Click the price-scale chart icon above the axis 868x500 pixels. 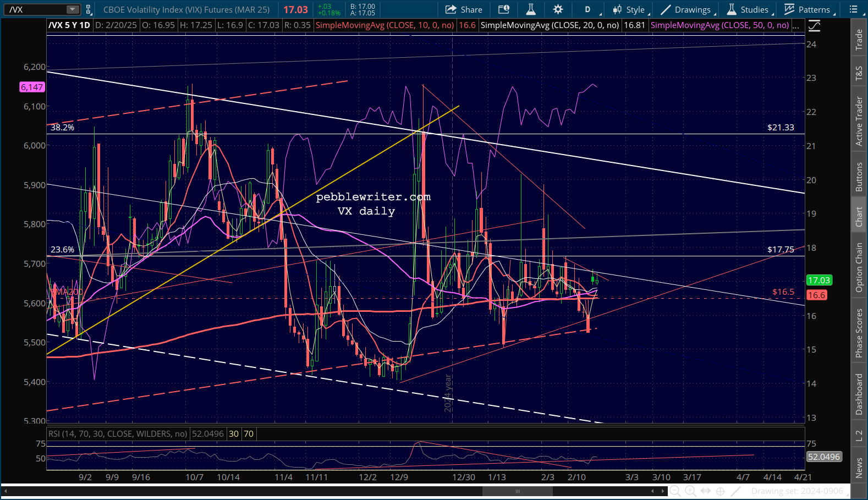tap(814, 25)
